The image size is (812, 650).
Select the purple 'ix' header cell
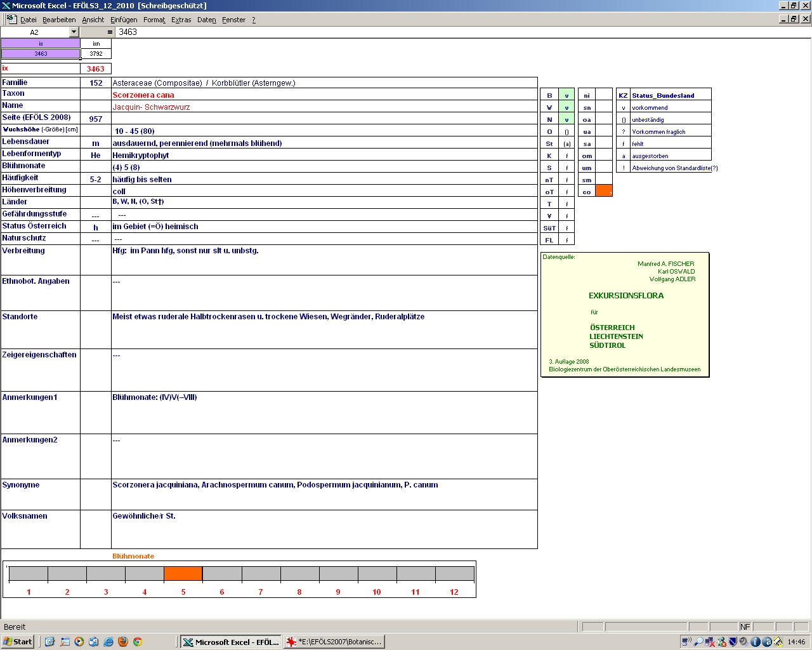pos(41,44)
